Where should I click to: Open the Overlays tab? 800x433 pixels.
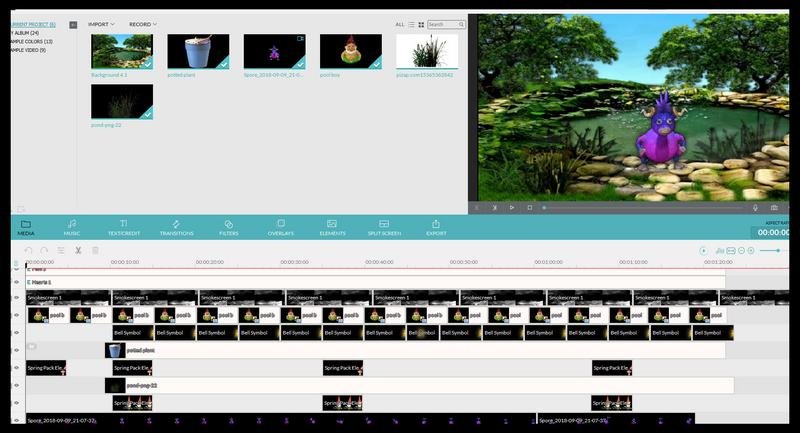[x=281, y=227]
